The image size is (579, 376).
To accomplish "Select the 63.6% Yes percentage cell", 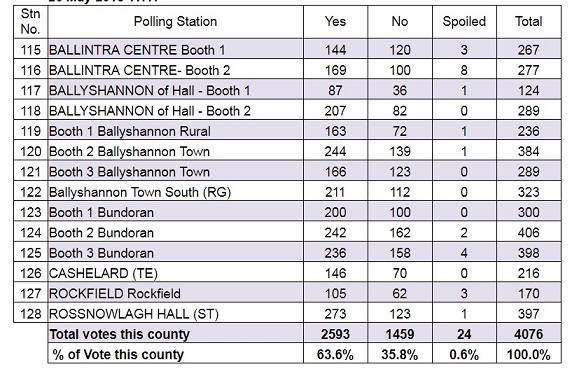I will tap(335, 354).
